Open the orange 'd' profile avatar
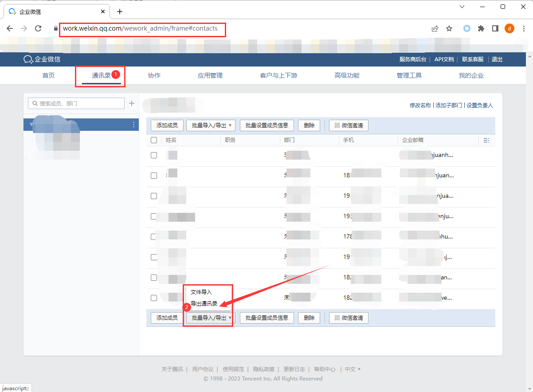Viewport: 533px width, 392px height. click(x=509, y=28)
